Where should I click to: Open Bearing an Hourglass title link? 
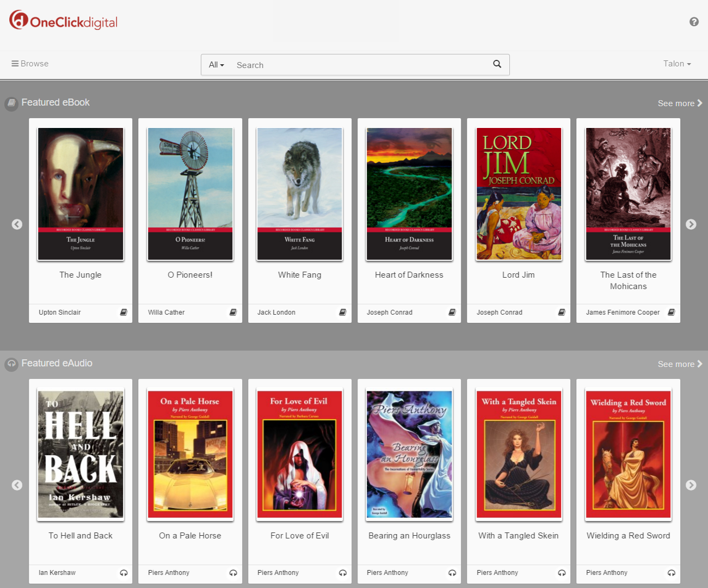pos(409,536)
